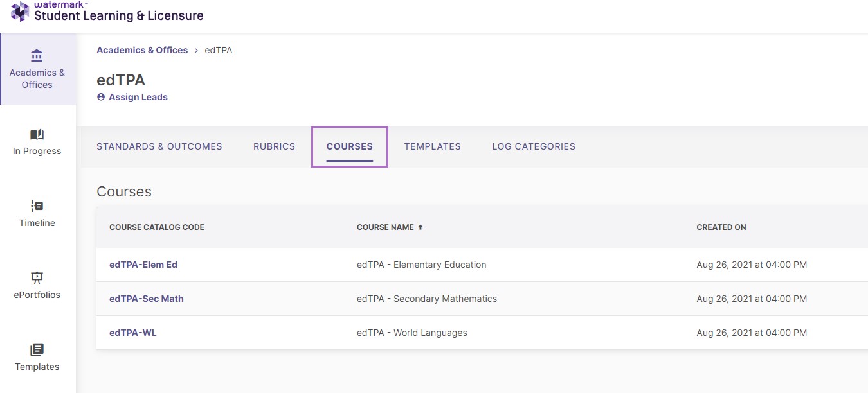Sort by Course Name column header

pyautogui.click(x=385, y=227)
